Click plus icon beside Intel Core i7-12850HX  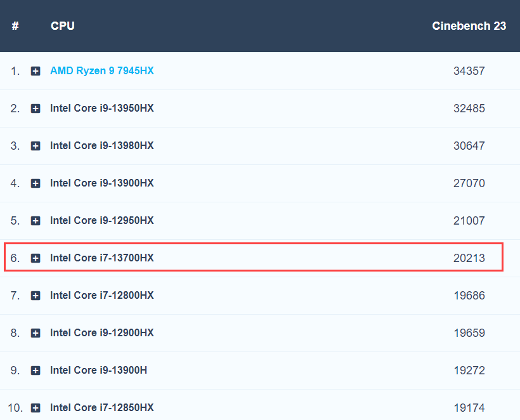click(x=36, y=408)
